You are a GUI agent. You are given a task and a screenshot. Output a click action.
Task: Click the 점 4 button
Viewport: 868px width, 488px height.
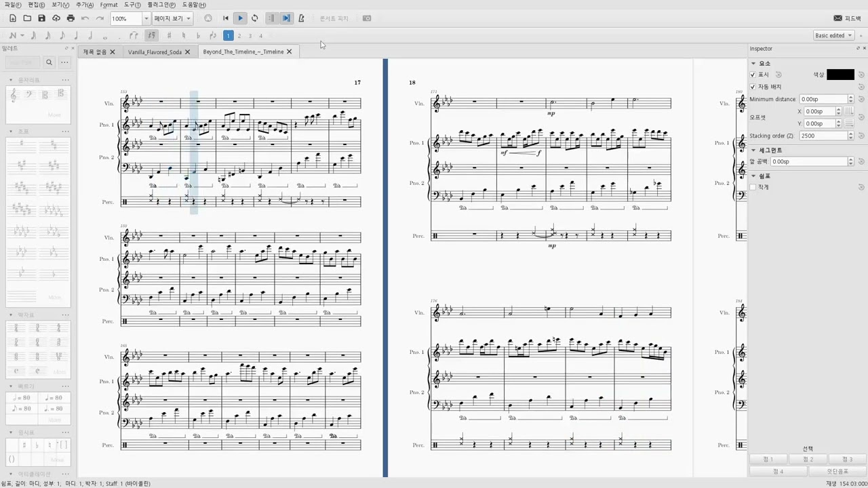[x=778, y=471]
